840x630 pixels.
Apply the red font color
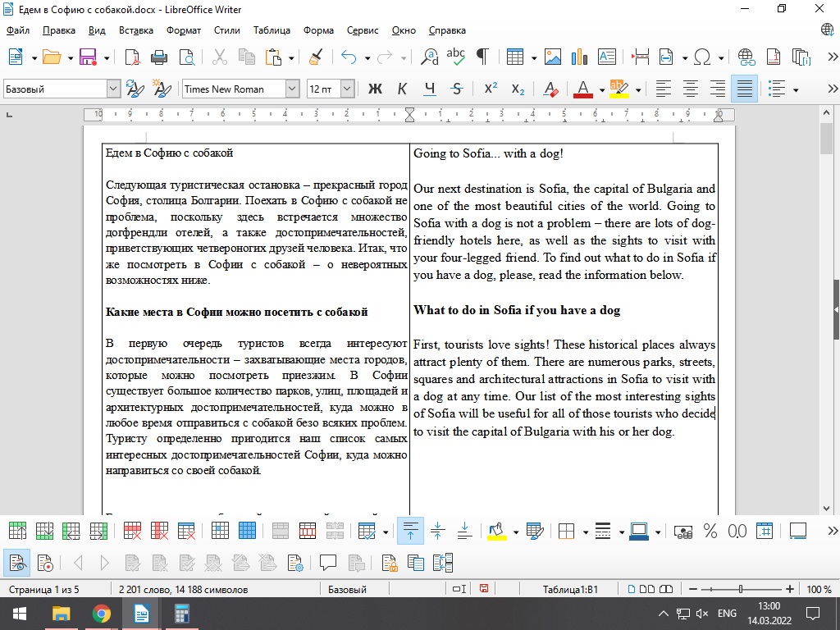click(x=583, y=89)
